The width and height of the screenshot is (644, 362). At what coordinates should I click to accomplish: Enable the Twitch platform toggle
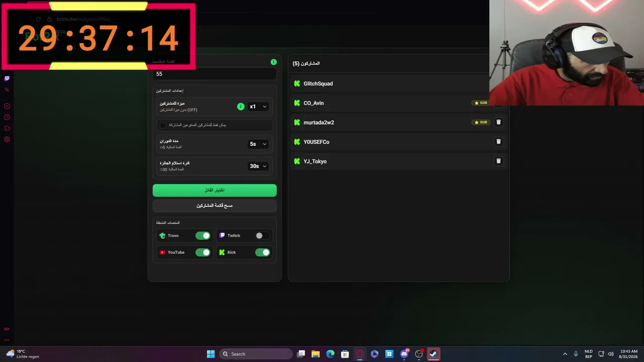[x=262, y=236]
